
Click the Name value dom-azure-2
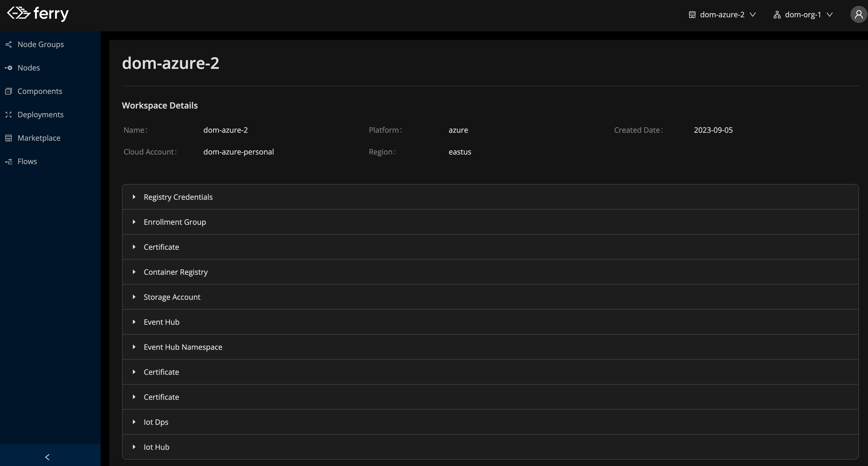[x=226, y=130]
